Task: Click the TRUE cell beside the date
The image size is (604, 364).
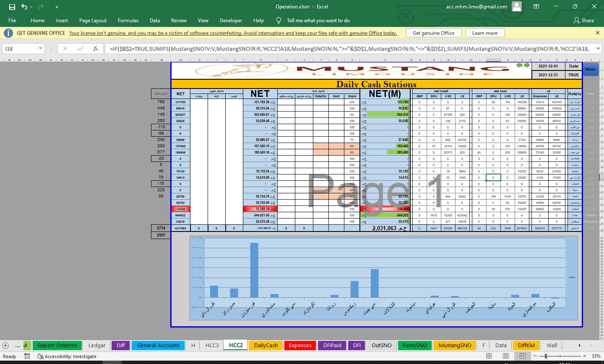Action: (x=573, y=75)
